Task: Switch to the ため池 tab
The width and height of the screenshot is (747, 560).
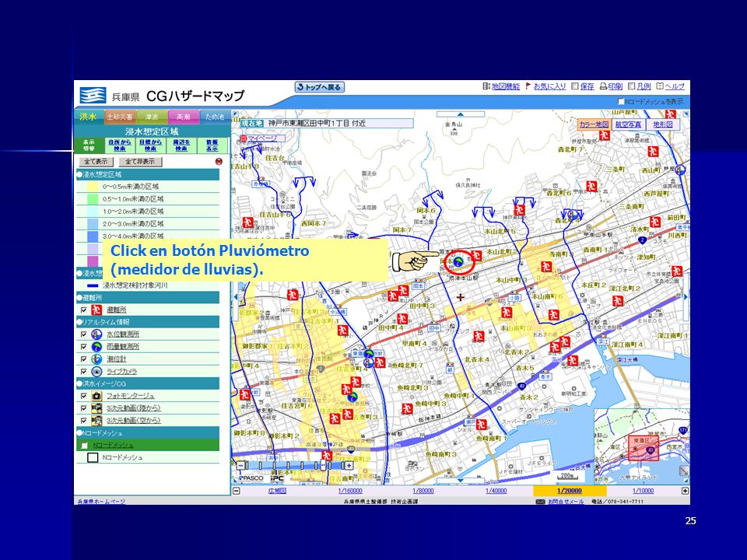Action: pyautogui.click(x=215, y=117)
